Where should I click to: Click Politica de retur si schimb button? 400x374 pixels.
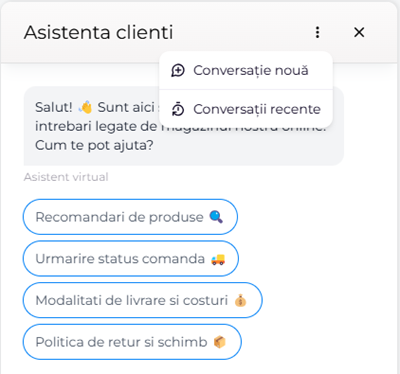132,342
